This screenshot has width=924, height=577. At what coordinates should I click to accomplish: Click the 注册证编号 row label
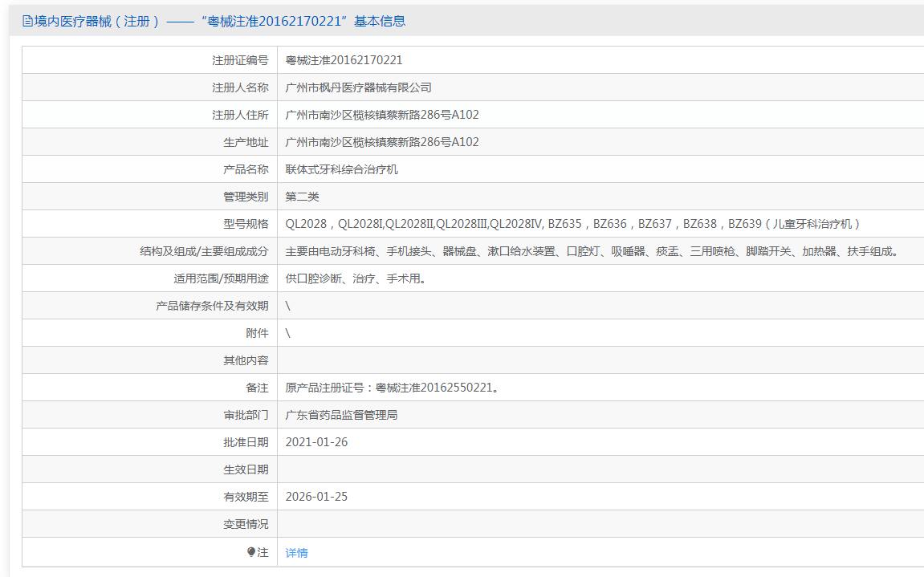(x=240, y=60)
